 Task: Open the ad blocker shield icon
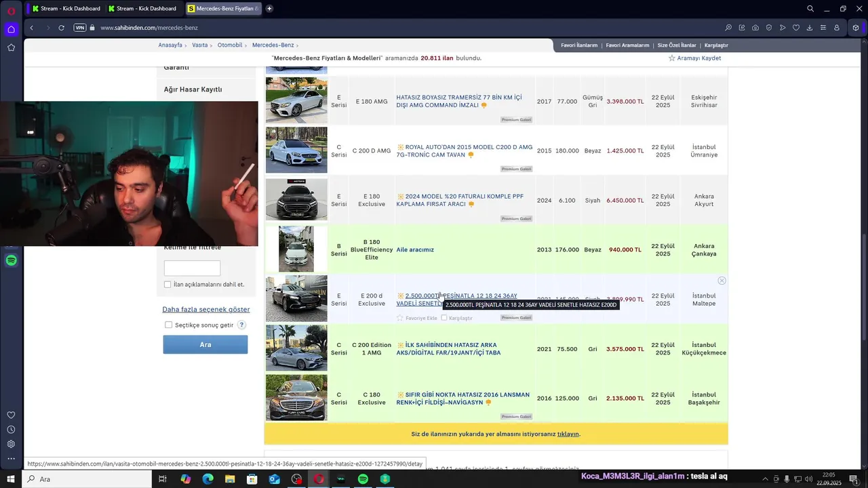point(769,28)
